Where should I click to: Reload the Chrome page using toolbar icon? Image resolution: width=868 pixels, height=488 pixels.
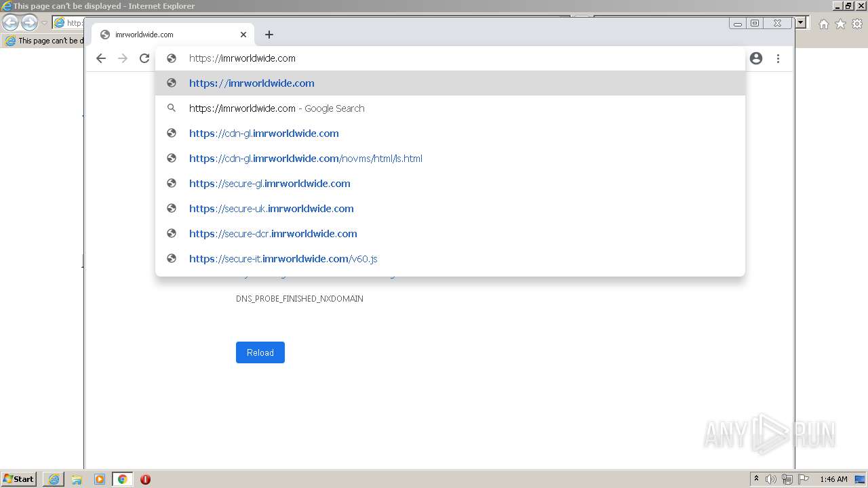click(144, 58)
